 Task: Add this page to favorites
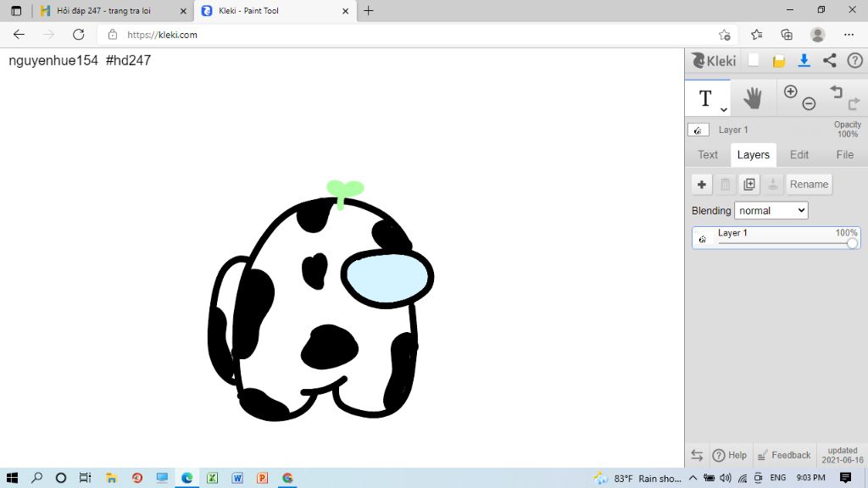[724, 35]
